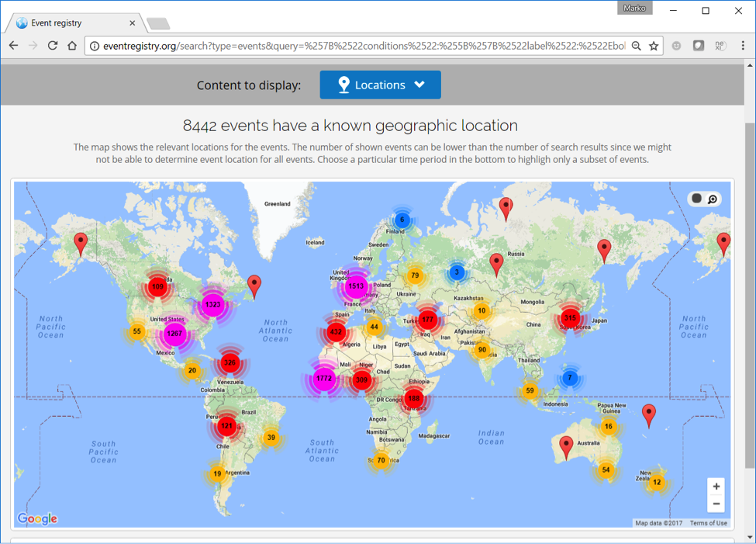Open the map Terms of Use link
Screen dimensions: 756x544
[708, 523]
